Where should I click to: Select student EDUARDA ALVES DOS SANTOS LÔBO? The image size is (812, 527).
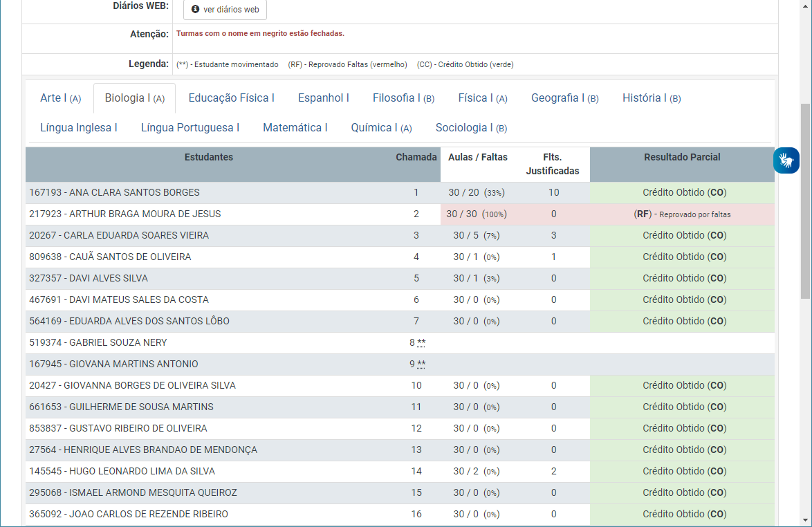[x=129, y=321]
